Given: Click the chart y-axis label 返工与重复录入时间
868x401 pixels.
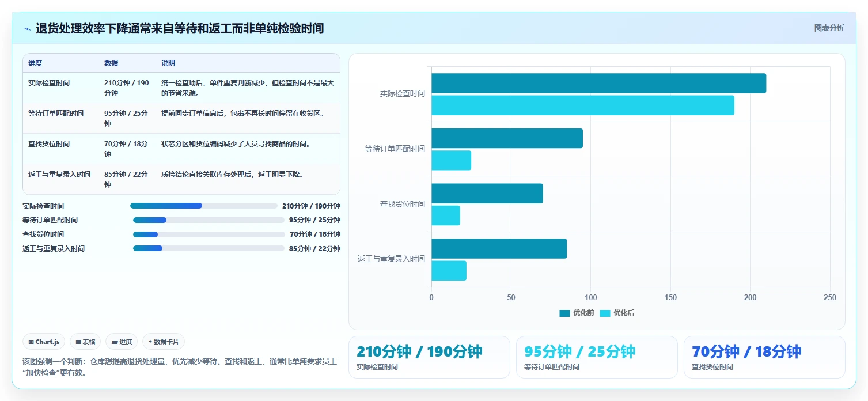Looking at the screenshot, I should 392,259.
